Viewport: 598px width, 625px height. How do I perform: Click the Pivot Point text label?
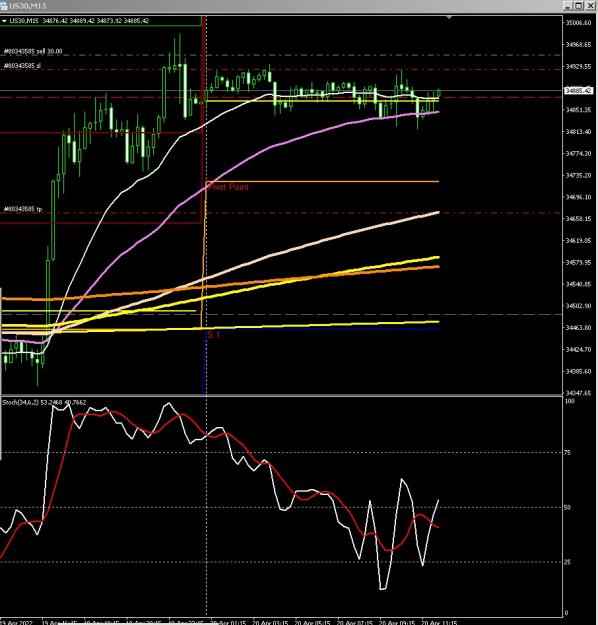pyautogui.click(x=228, y=187)
